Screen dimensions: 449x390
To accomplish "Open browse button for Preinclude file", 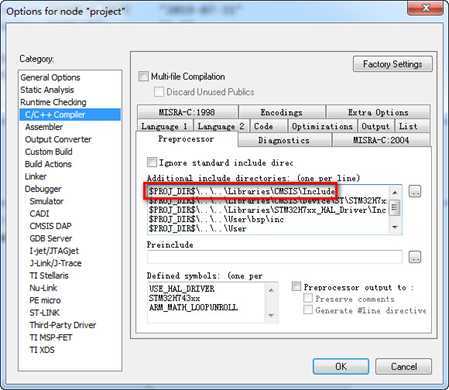I will (x=415, y=257).
